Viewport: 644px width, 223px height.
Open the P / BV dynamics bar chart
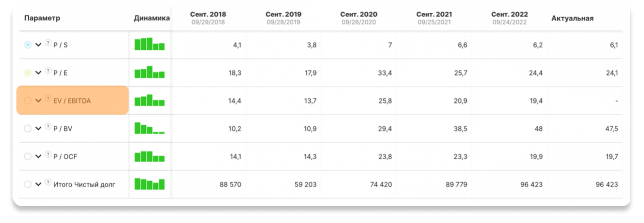pyautogui.click(x=150, y=128)
